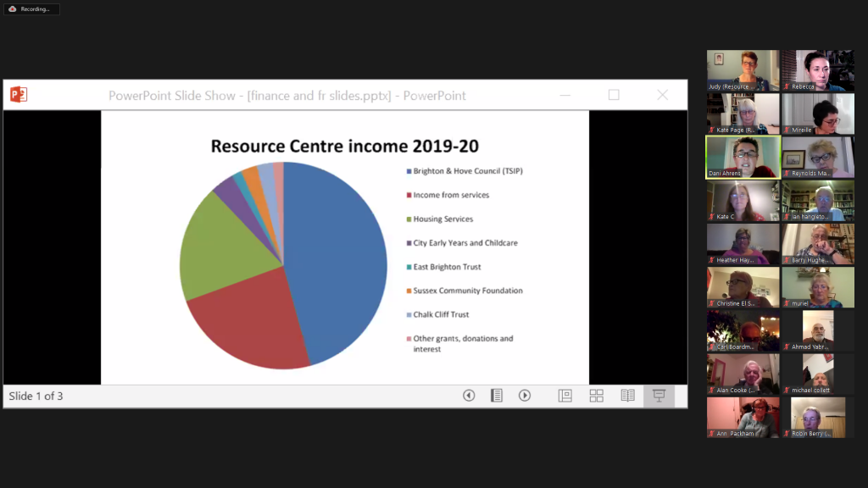Select Dani Ahrens' highlighted video thumbnail

click(743, 157)
